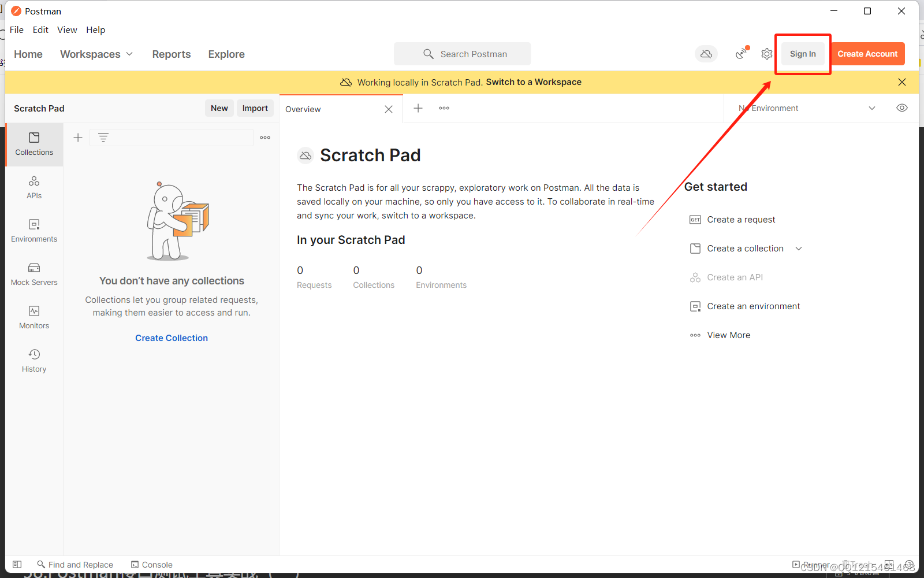Minimize the Postman window

834,11
